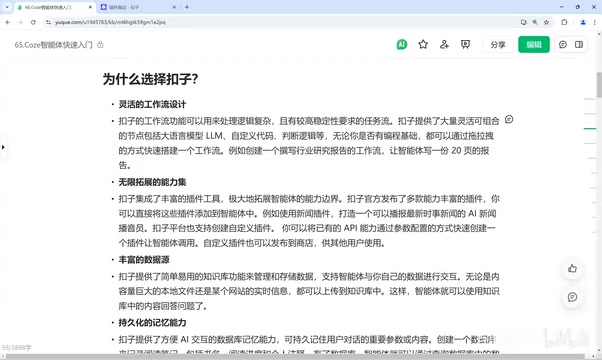The image size is (602, 360).
Task: Switch to the 插件商店 browser tab
Action: pyautogui.click(x=137, y=7)
